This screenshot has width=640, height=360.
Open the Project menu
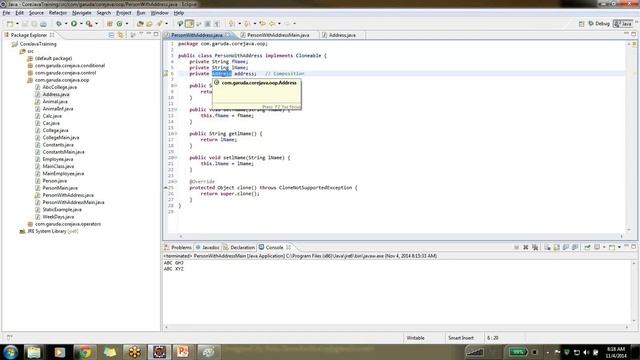[124, 13]
